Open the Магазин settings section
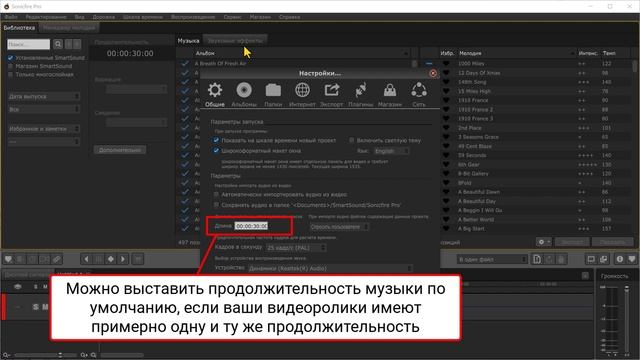 [390, 95]
